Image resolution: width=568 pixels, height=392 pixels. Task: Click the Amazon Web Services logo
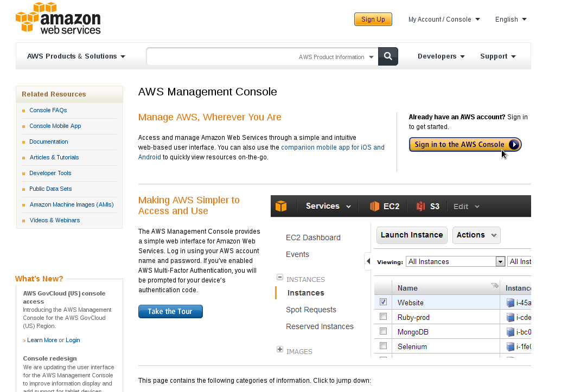58,18
